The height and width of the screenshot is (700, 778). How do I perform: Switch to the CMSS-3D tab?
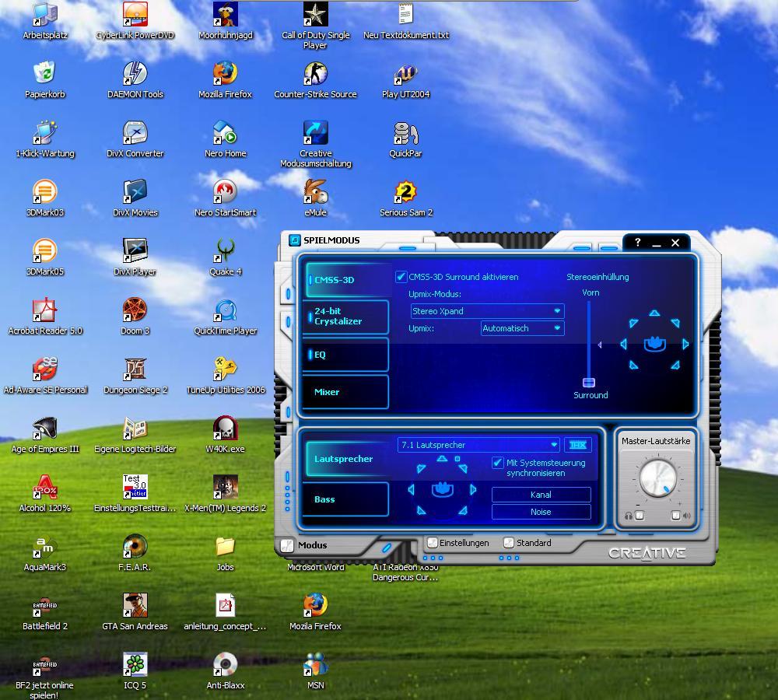[345, 280]
